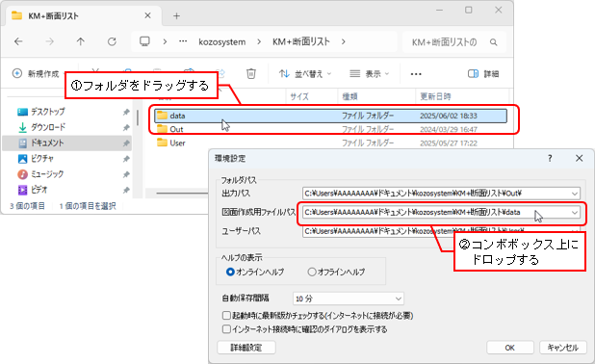The image size is (595, 364).
Task: Confirm the 環境設定 dialog with OK
Action: (510, 348)
